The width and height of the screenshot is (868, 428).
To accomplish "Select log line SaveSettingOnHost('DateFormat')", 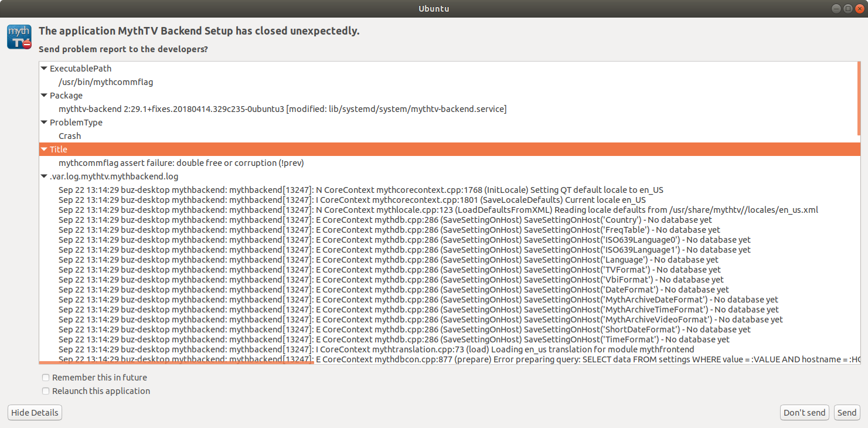I will point(394,290).
